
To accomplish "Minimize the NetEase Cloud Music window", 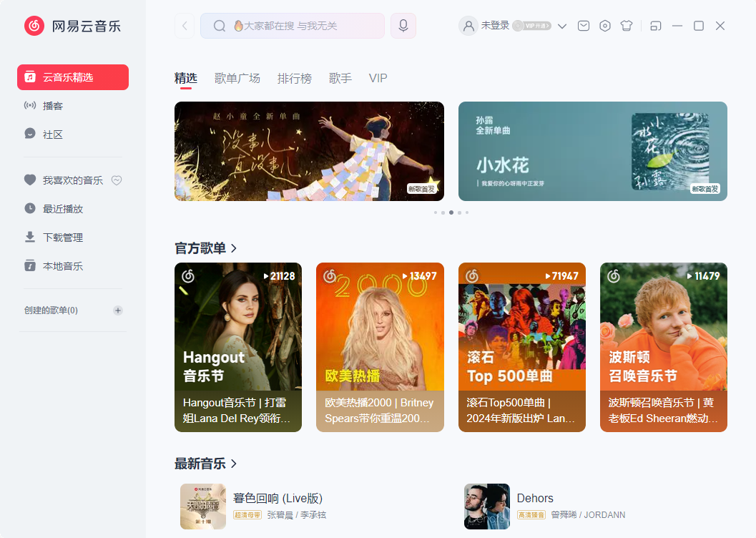I will [677, 26].
